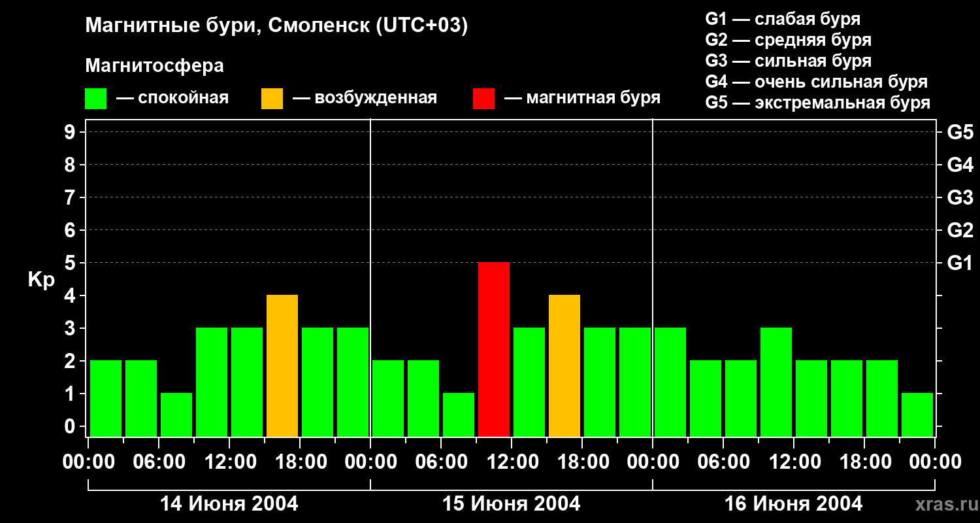
Task: Click the '12:00' time label of 15 Июня
Action: (x=512, y=462)
